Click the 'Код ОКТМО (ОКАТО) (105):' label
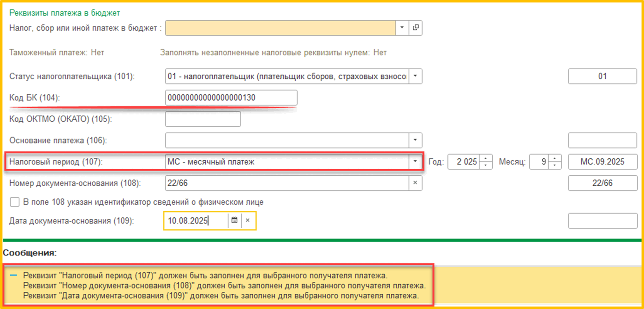644x309 pixels. coord(61,119)
